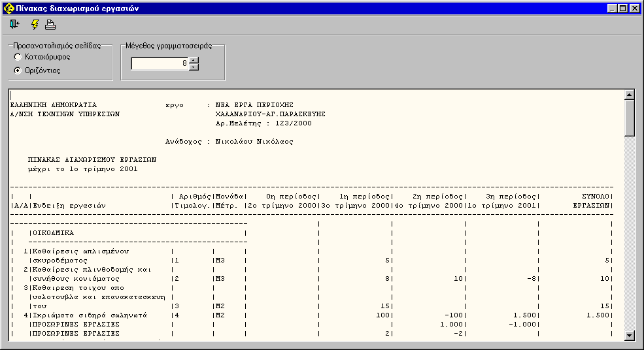This screenshot has height=350, width=644.
Task: Click the Ανάδοχος Νικολάου Νικόλαος line
Action: pos(233,141)
